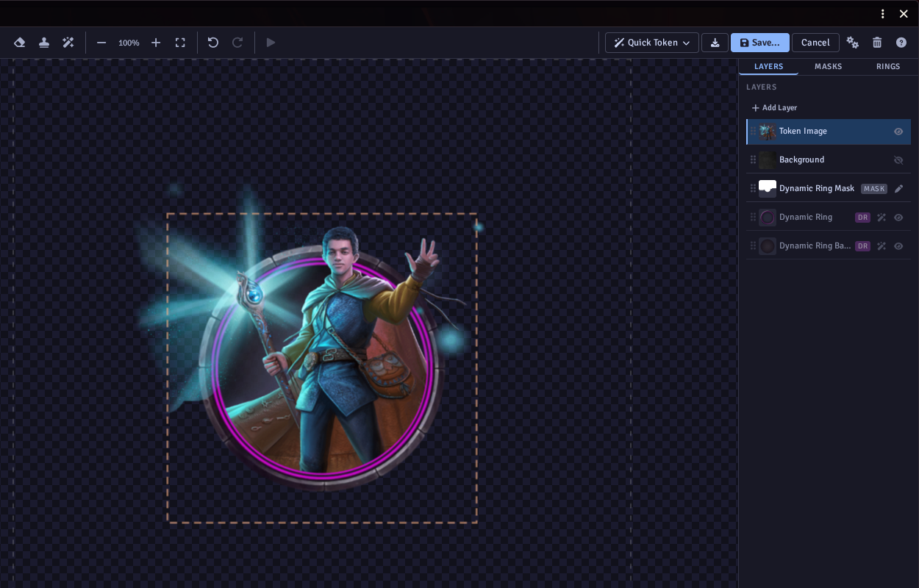This screenshot has height=588, width=919.
Task: Fit the canvas to the screen
Action: point(180,43)
